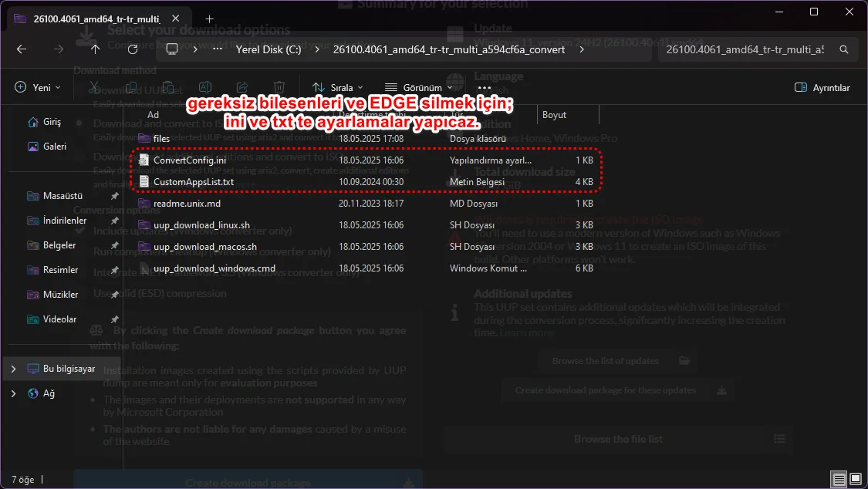This screenshot has height=489, width=868.
Task: Unpin İndirilenler using its pin icon
Action: tap(115, 220)
